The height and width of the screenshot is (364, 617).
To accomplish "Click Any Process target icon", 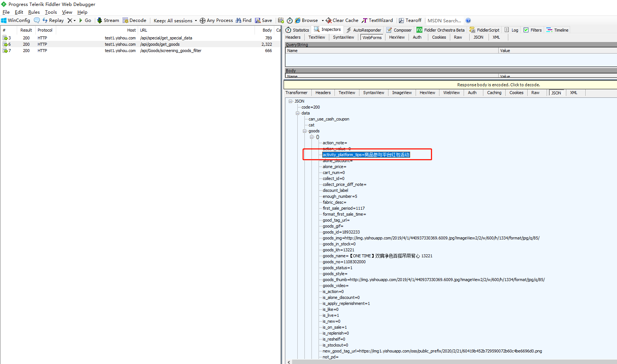I will coord(202,20).
